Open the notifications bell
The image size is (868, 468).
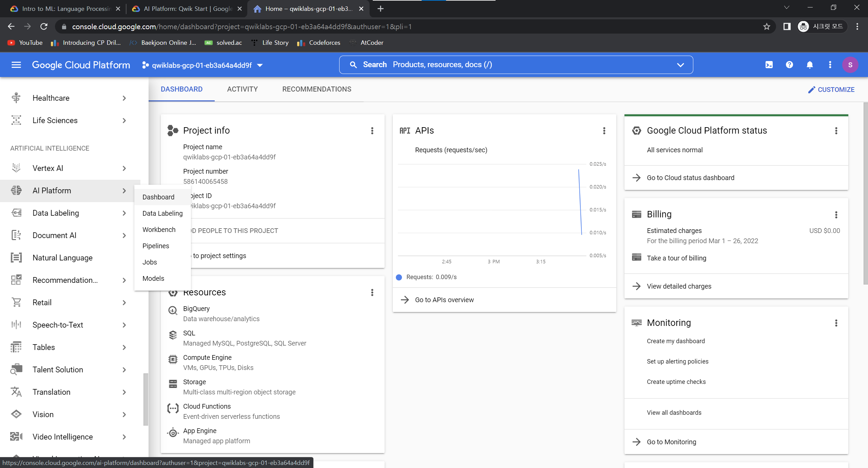pos(810,65)
